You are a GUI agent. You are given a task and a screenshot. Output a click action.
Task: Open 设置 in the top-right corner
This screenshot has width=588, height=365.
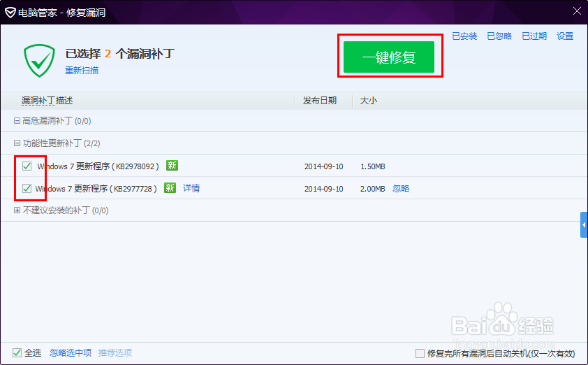(x=565, y=36)
